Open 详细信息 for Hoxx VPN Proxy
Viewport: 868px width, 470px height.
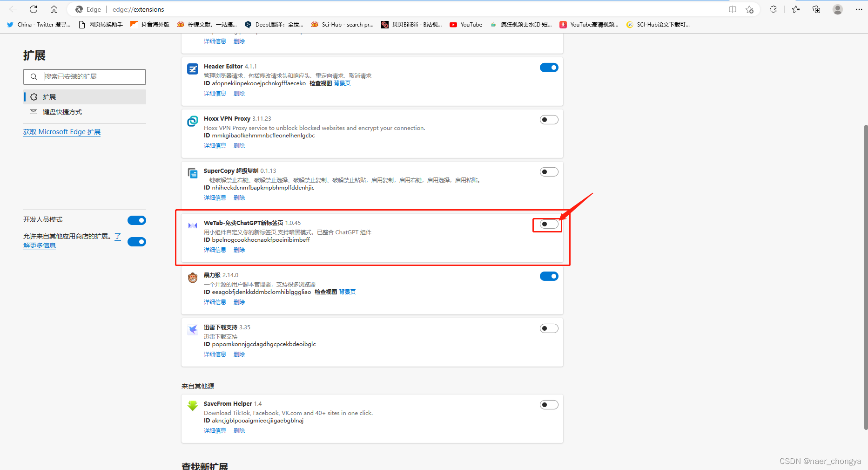215,146
